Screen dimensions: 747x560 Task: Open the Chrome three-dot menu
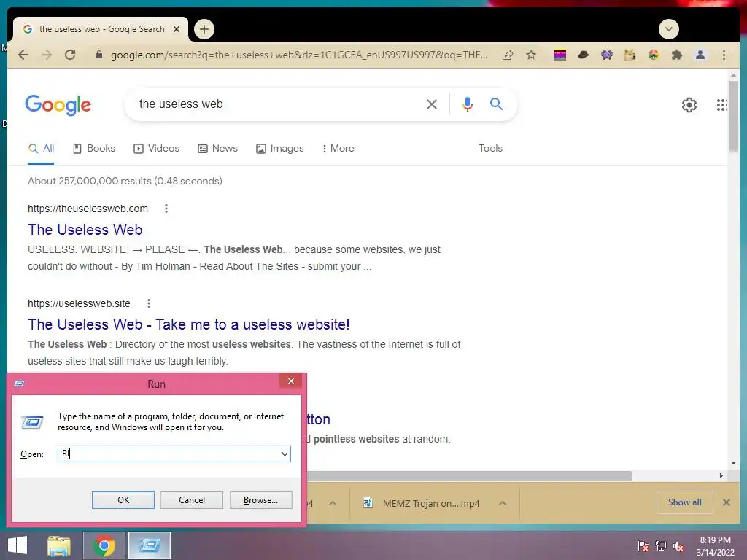(724, 55)
